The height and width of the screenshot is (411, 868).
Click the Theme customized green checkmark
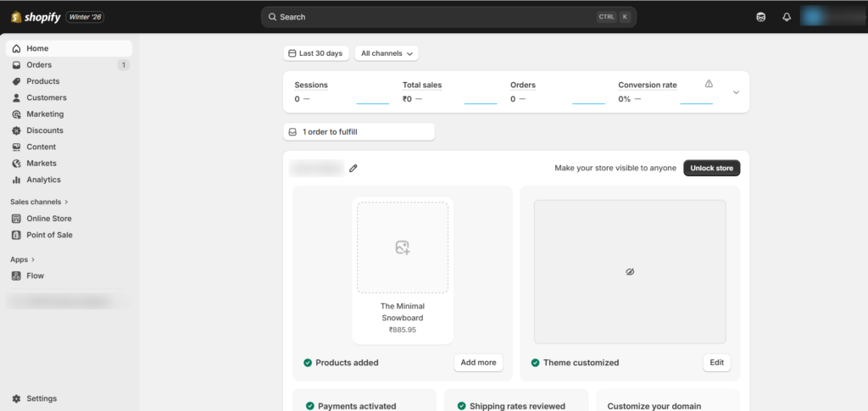[x=535, y=363]
